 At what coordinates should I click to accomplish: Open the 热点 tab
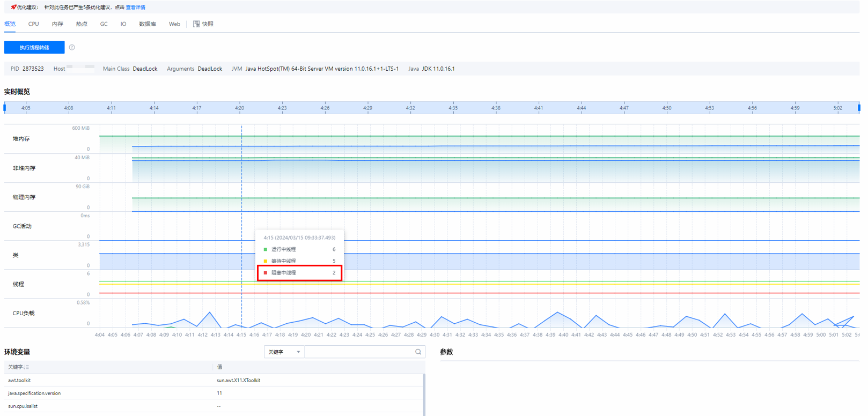(x=82, y=24)
